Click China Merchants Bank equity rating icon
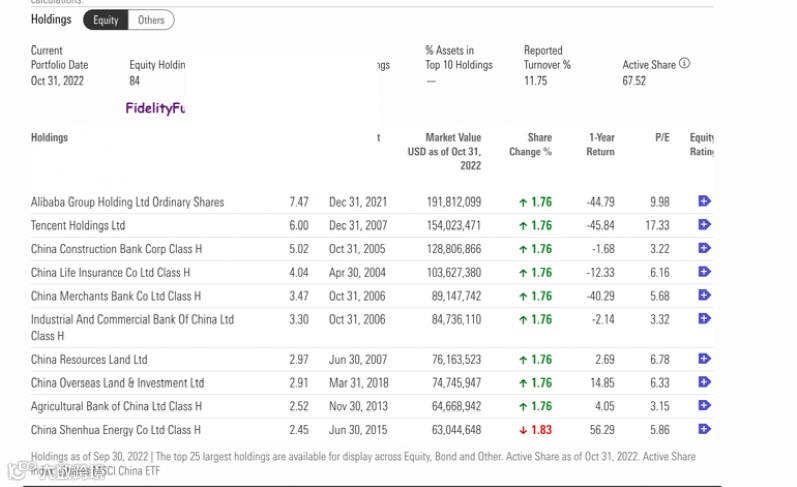Screen dimensions: 797x487 pyautogui.click(x=704, y=295)
